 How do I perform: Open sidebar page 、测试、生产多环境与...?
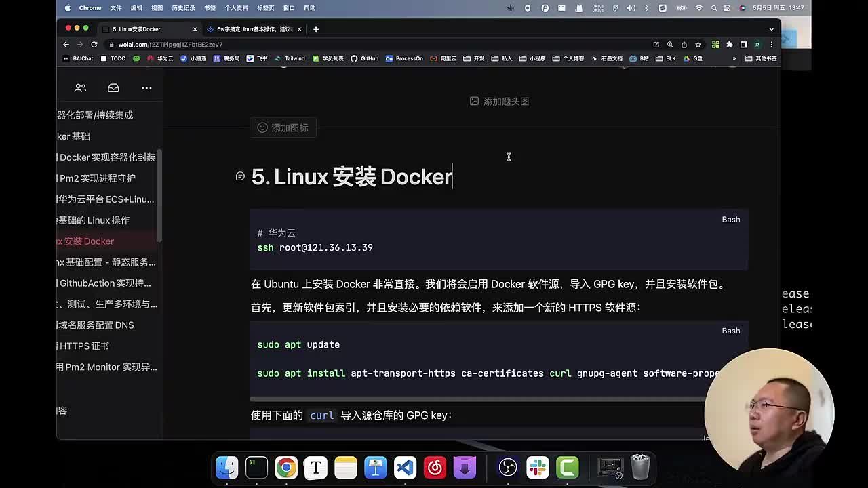[x=107, y=304]
